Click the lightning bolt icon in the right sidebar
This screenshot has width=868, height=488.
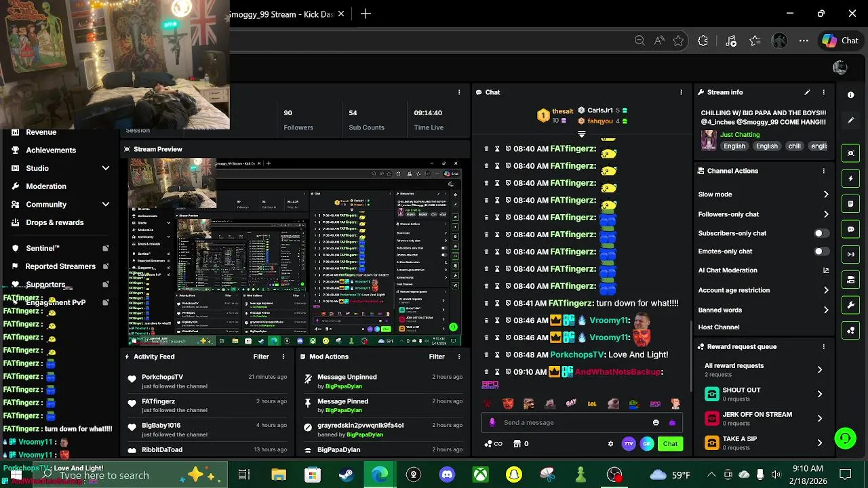851,179
